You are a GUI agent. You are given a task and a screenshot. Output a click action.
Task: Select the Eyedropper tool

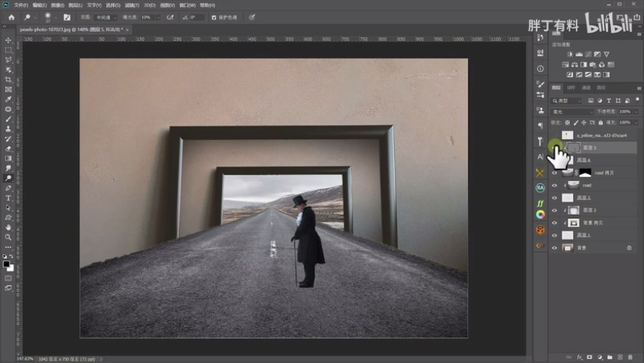point(9,99)
